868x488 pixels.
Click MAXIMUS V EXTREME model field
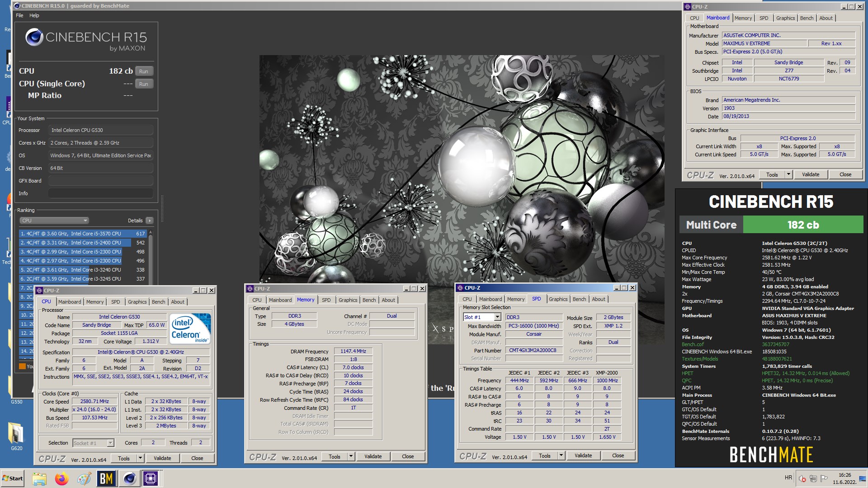[764, 43]
